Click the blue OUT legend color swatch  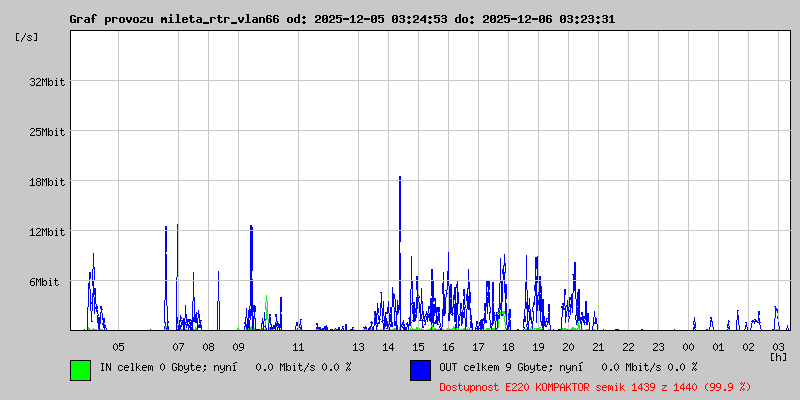click(420, 370)
